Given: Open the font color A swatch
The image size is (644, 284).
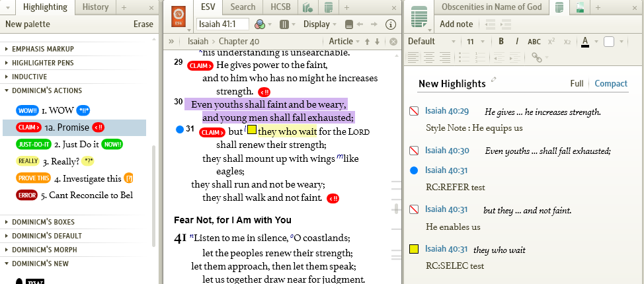Looking at the screenshot, I should point(585,42).
